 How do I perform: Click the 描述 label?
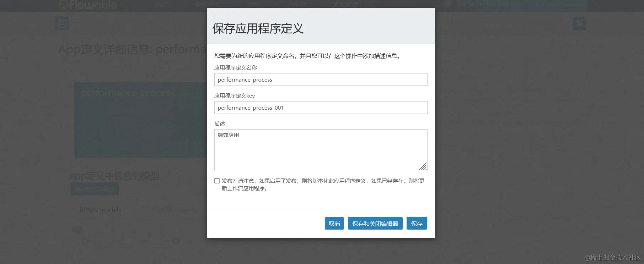tap(220, 123)
